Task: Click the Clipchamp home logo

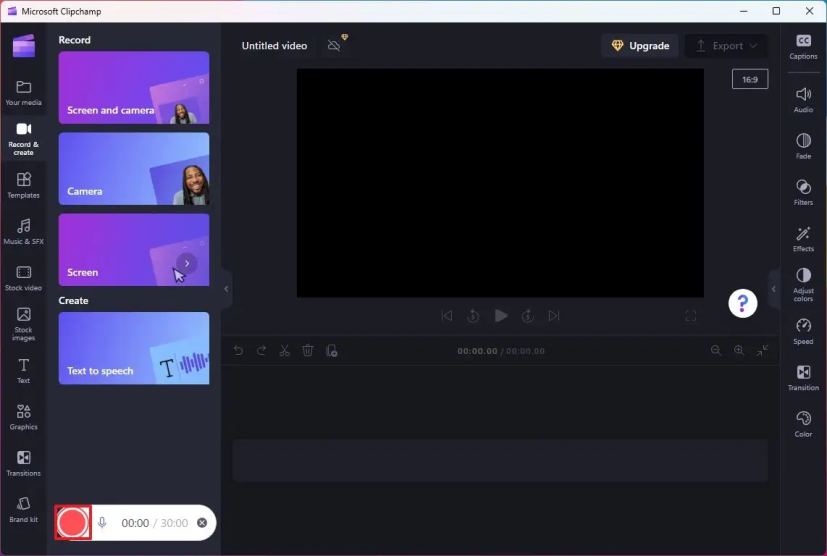Action: point(24,45)
